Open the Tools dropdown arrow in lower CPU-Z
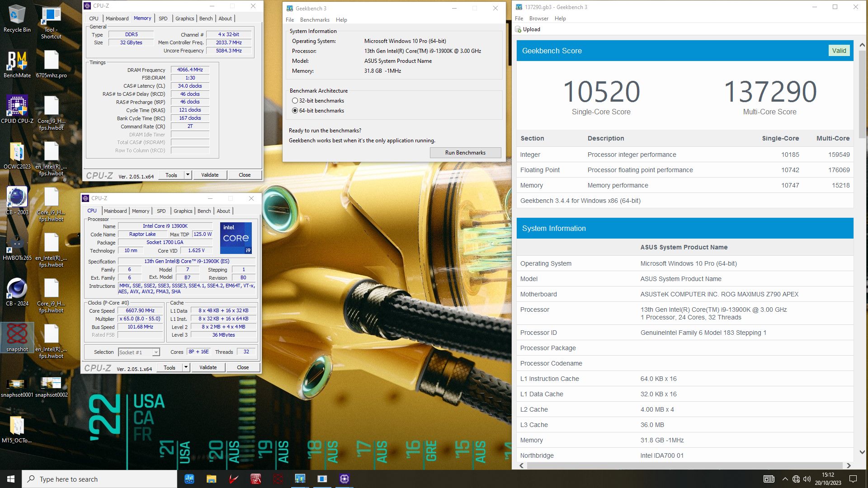 (186, 367)
